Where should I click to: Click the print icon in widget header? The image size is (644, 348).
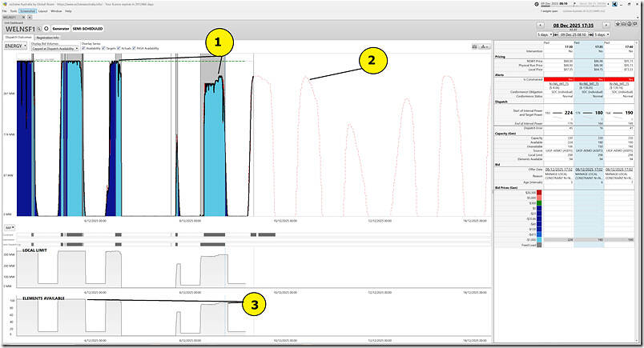[x=630, y=24]
